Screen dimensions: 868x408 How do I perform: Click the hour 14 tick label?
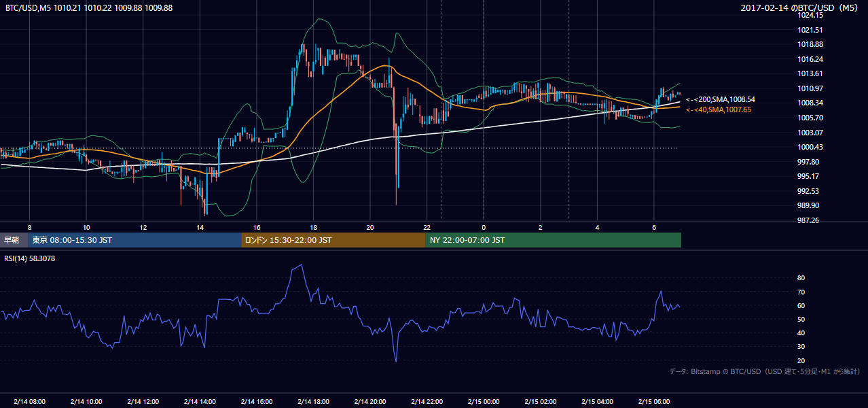(x=200, y=226)
